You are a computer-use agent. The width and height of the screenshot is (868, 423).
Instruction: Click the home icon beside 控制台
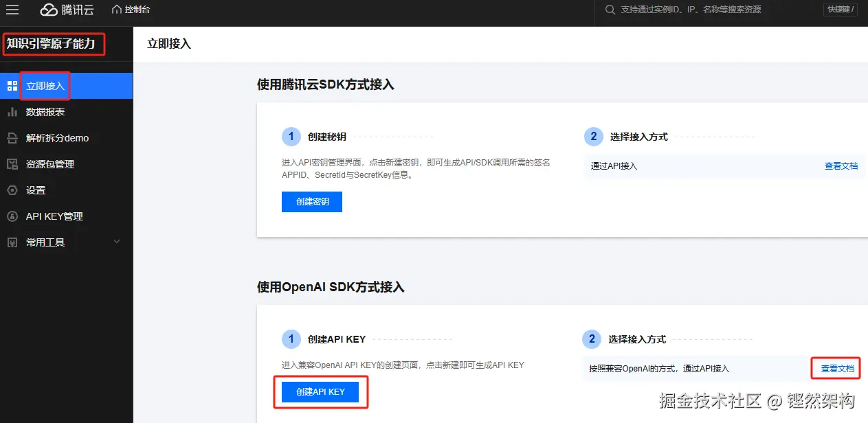pos(116,10)
